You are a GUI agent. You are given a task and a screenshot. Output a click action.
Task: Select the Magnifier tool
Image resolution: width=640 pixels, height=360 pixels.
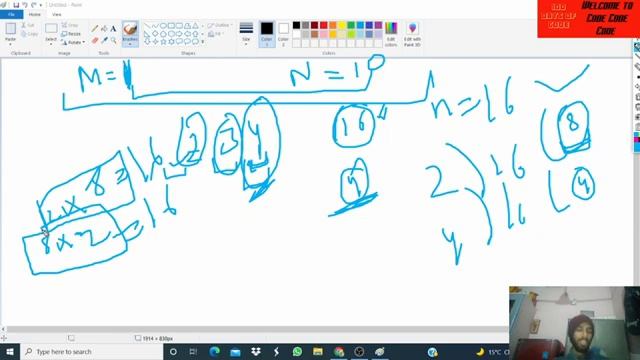pos(113,40)
